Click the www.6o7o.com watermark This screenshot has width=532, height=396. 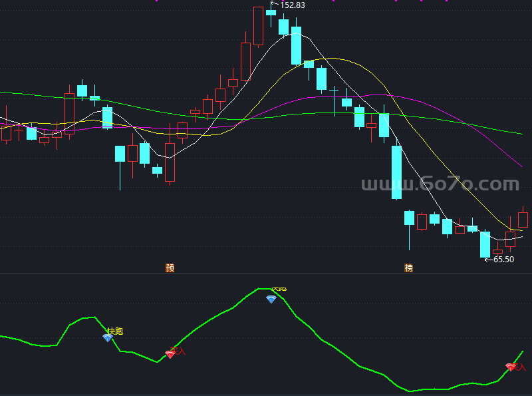(x=440, y=184)
